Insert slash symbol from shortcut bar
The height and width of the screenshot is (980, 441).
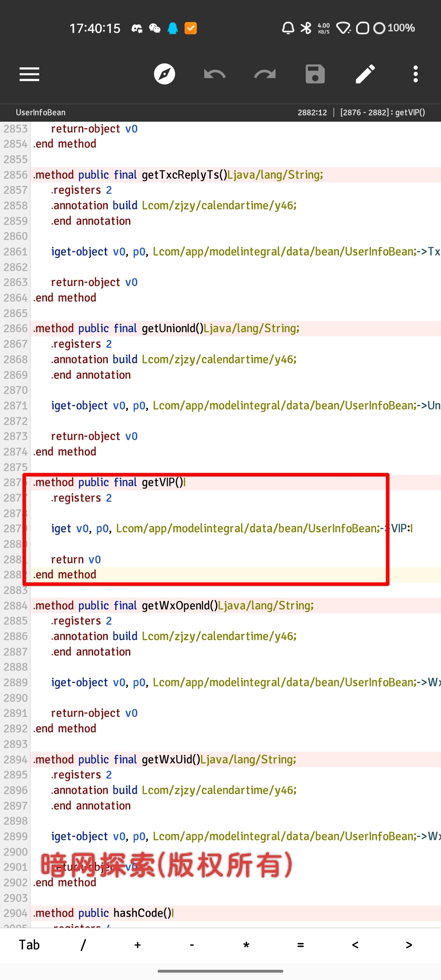pyautogui.click(x=83, y=945)
